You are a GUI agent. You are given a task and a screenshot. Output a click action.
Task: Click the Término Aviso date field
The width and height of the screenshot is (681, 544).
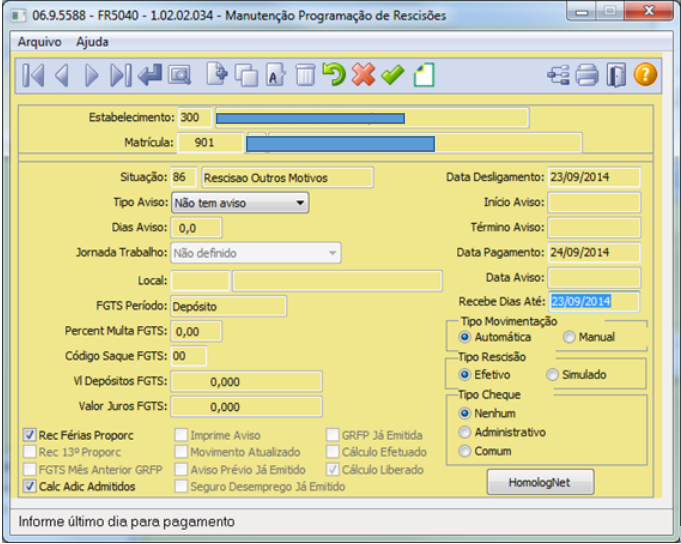[x=594, y=227]
